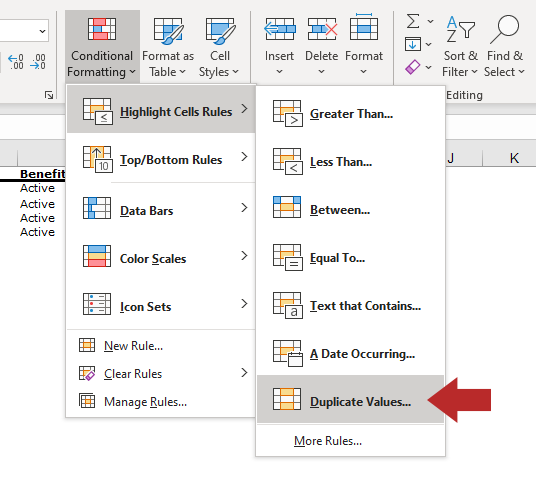The height and width of the screenshot is (481, 536).
Task: Click More Rules option
Action: tap(328, 441)
